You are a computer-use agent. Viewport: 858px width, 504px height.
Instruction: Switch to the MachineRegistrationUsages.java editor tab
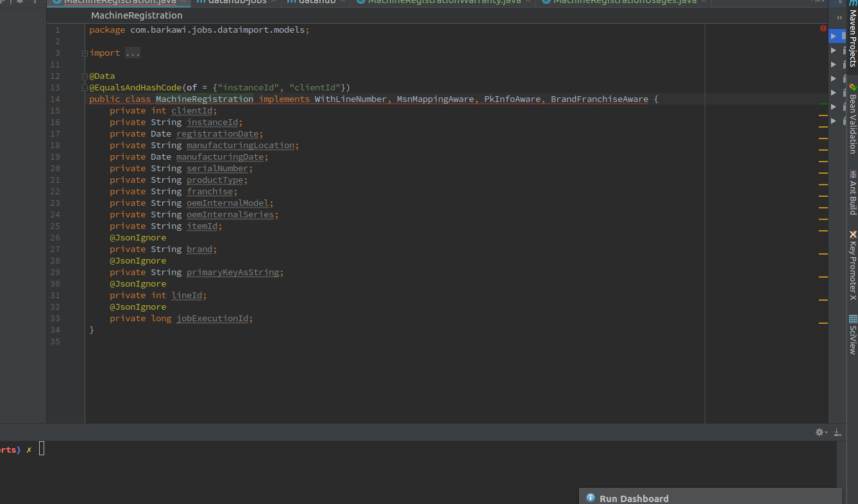(x=624, y=2)
